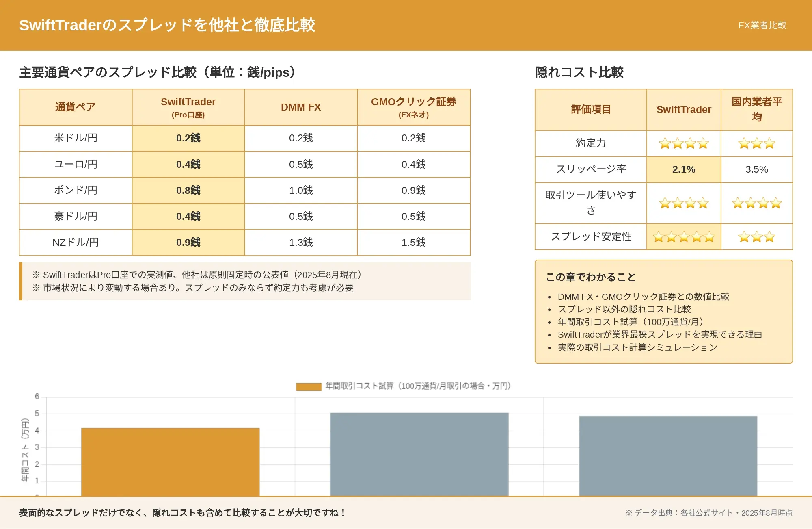Click the y-axis tick value 6

click(37, 396)
